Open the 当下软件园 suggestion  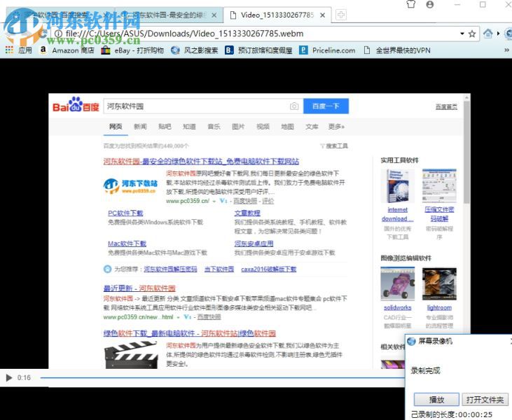pos(219,269)
